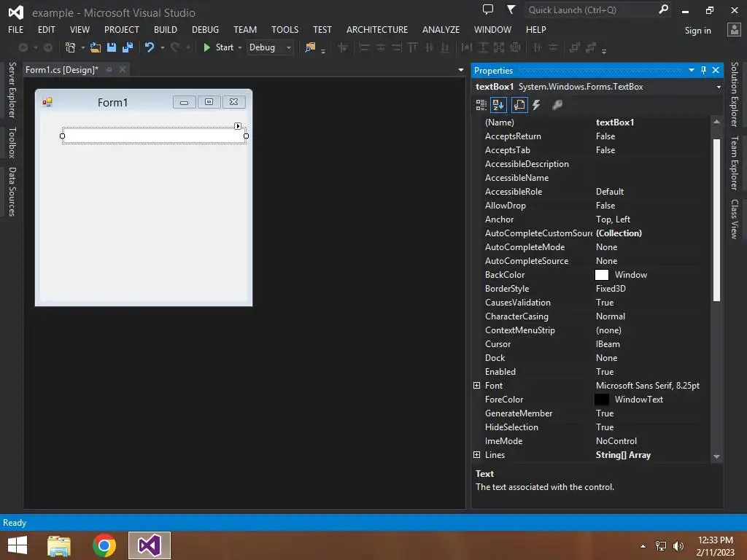Open the PROJECT menu
Screen dimensions: 747x560
122,29
